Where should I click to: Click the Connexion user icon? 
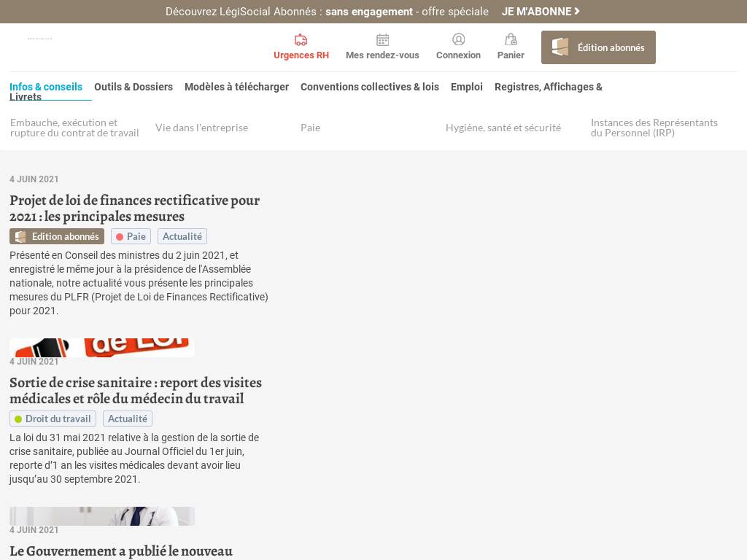pyautogui.click(x=458, y=39)
